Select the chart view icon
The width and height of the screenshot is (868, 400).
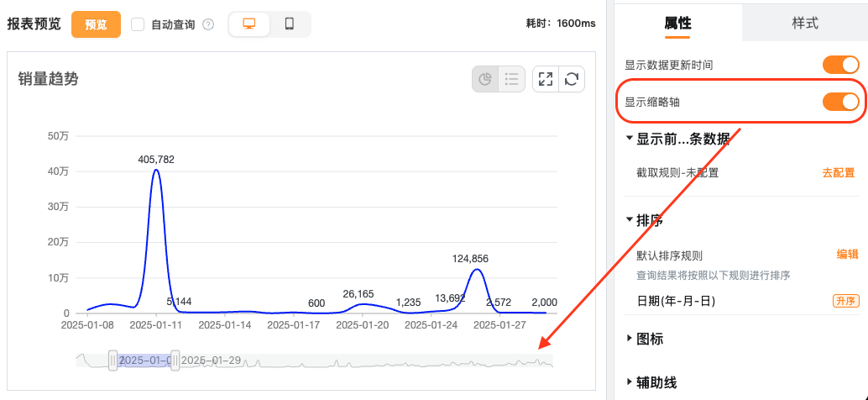click(485, 79)
